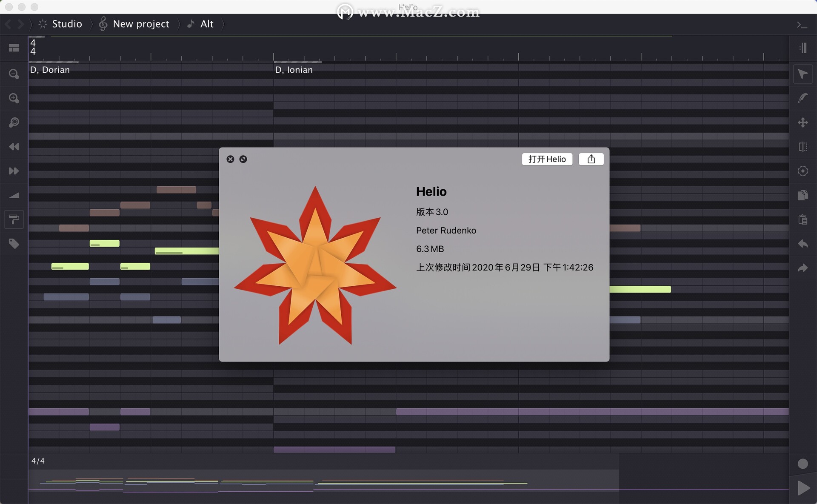
Task: Select the drag move tool
Action: click(803, 122)
